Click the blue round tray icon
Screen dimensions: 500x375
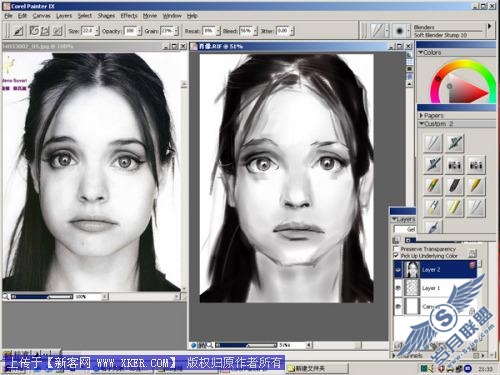467,369
